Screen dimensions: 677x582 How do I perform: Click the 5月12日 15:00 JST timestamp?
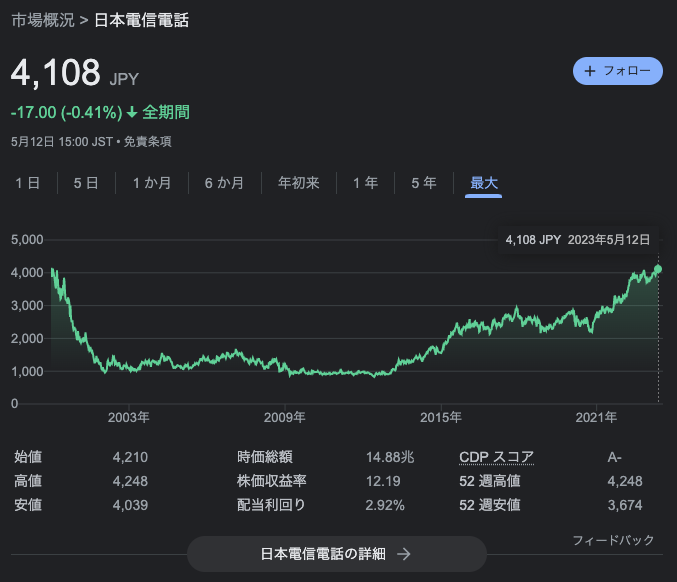tap(62, 142)
